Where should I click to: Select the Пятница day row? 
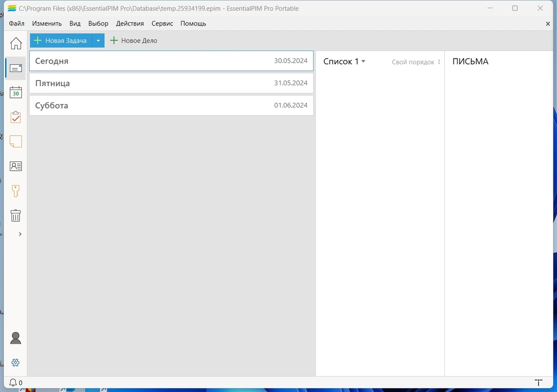171,83
